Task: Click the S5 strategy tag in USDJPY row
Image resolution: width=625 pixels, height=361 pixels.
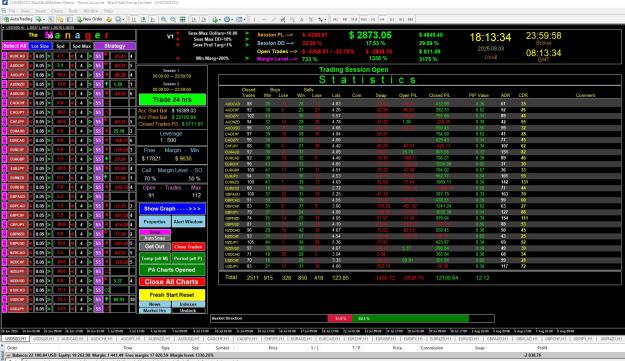Action: click(98, 309)
